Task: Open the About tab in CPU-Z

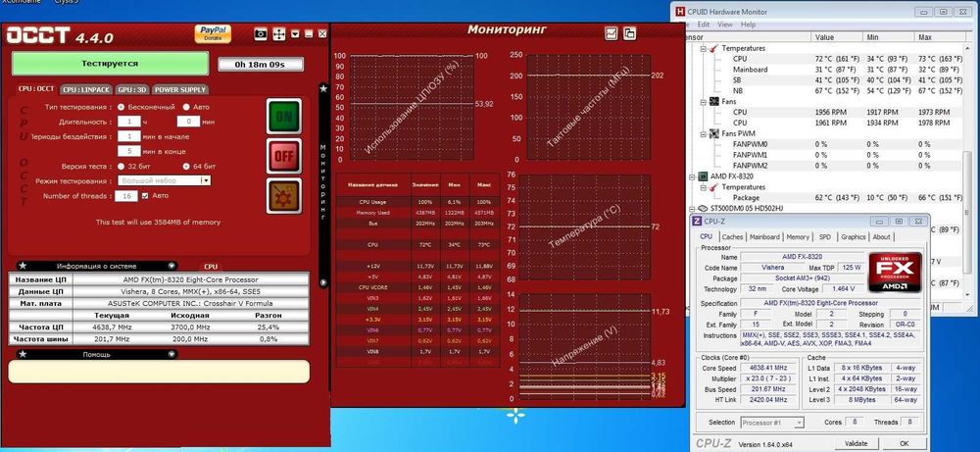Action: (881, 237)
